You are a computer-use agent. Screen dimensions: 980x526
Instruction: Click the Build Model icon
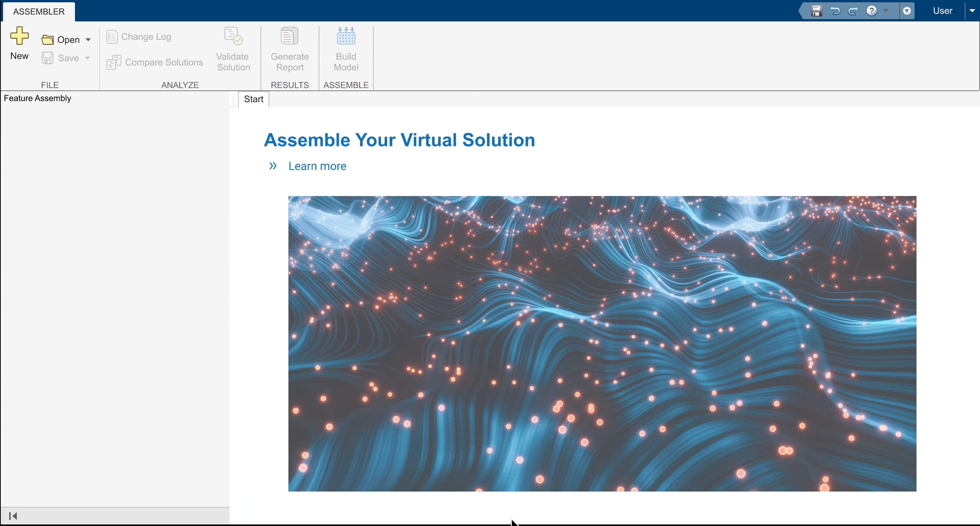[x=346, y=36]
